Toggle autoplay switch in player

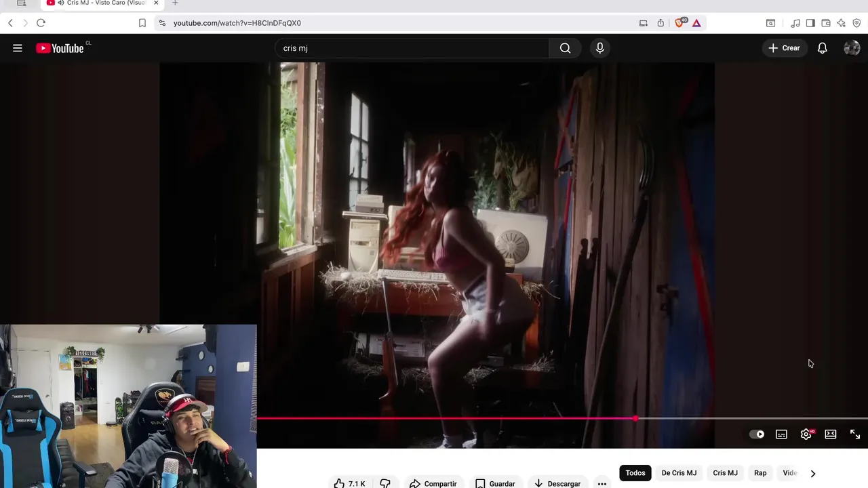pos(757,434)
